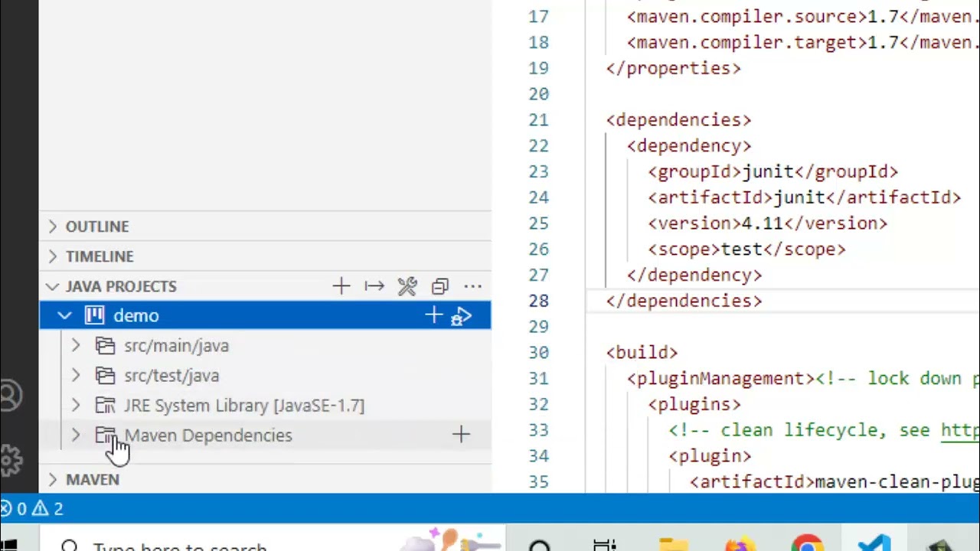This screenshot has width=980, height=551.
Task: Expand the OUTLINE section chevron
Action: click(52, 227)
